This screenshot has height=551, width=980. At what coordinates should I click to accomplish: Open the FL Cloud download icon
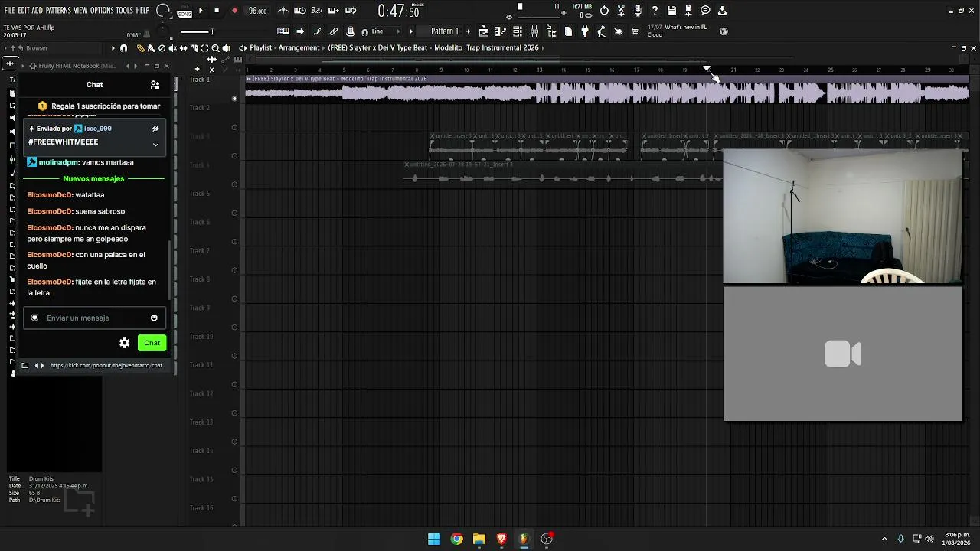[x=722, y=11]
